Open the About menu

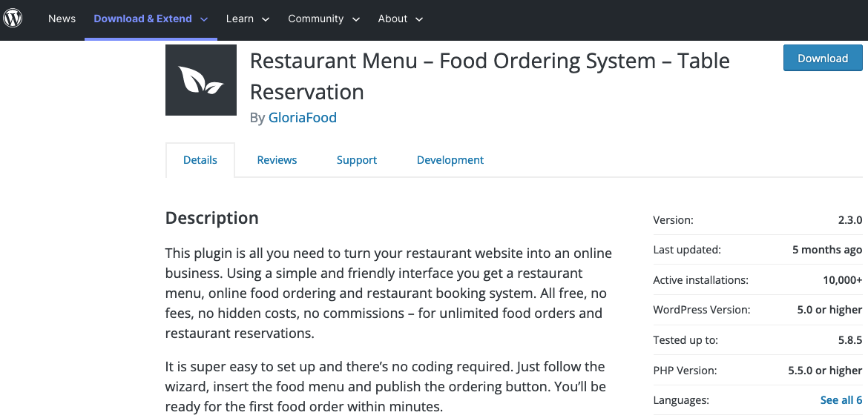(x=392, y=19)
